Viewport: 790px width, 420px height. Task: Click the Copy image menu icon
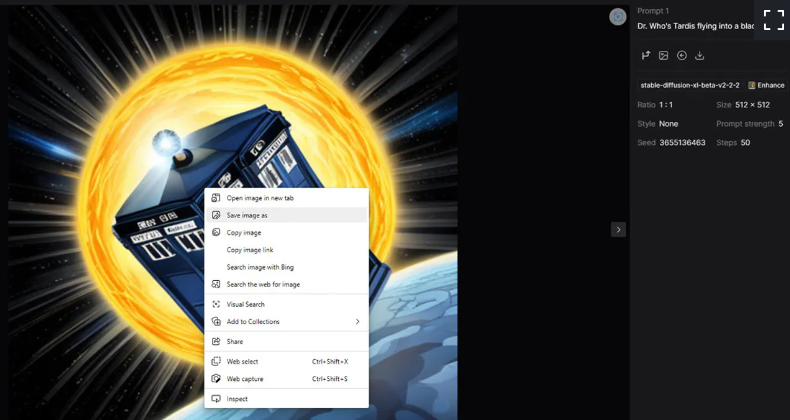[216, 233]
